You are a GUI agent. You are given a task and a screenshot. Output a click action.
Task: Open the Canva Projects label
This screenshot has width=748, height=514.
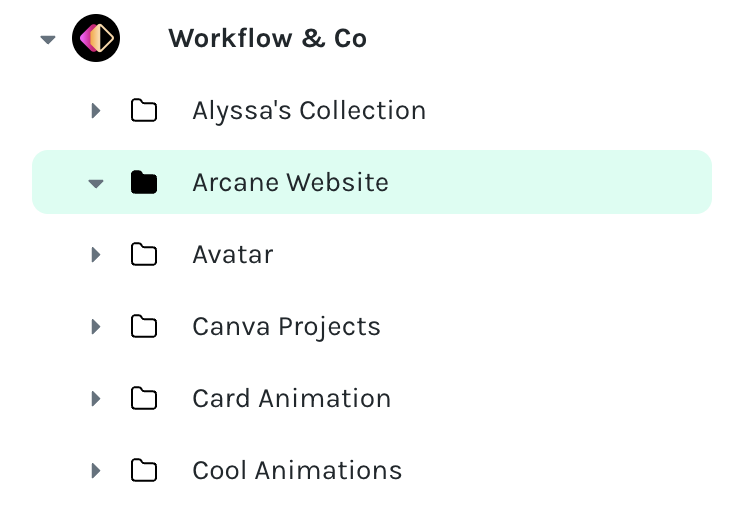(x=286, y=327)
